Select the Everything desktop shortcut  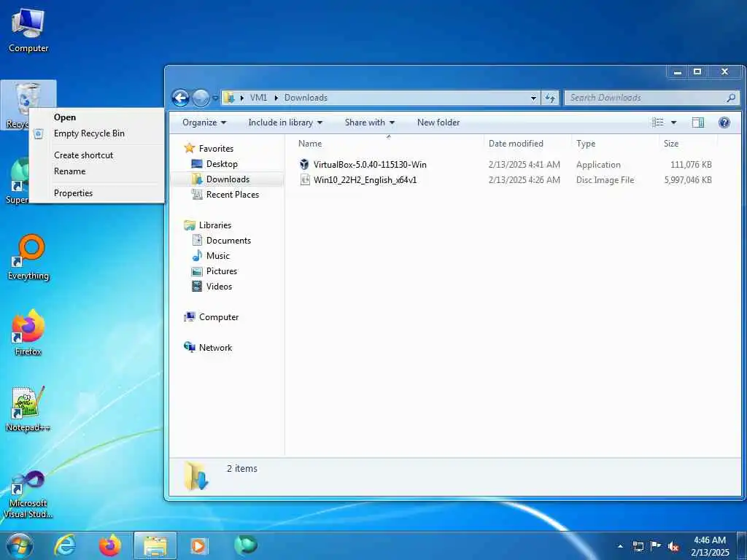click(28, 257)
